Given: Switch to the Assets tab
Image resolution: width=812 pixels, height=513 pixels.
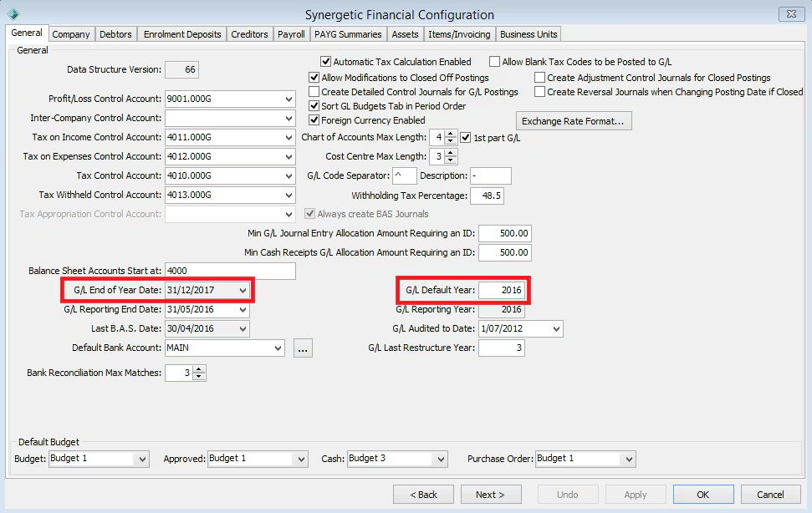Looking at the screenshot, I should click(405, 34).
